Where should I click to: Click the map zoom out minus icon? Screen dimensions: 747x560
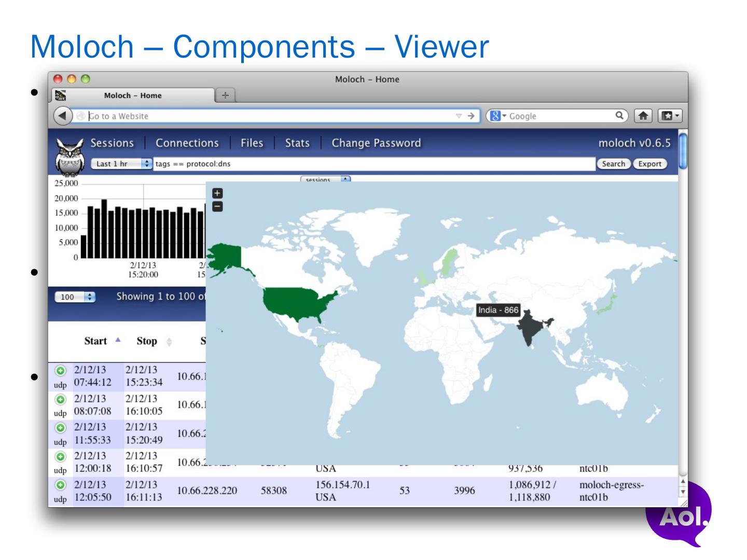[x=217, y=206]
